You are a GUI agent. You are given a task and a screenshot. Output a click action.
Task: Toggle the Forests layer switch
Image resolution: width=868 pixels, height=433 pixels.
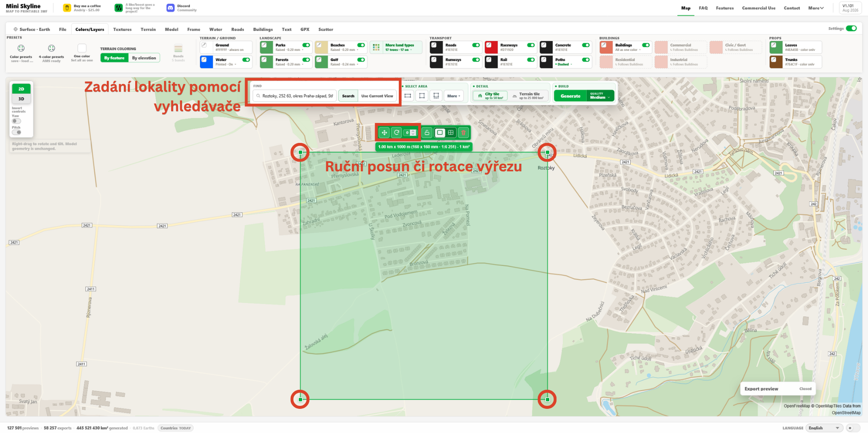tap(306, 60)
